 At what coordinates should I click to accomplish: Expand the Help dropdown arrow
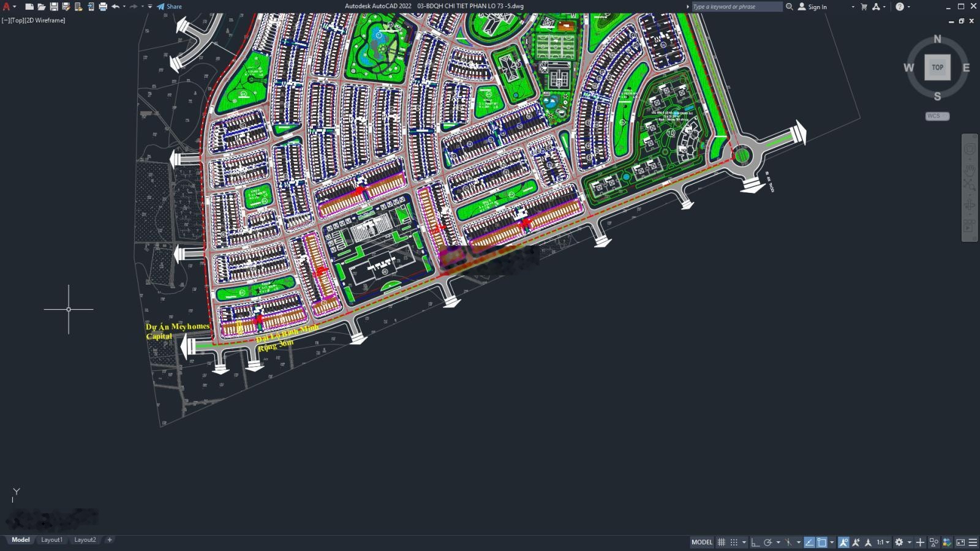coord(908,7)
